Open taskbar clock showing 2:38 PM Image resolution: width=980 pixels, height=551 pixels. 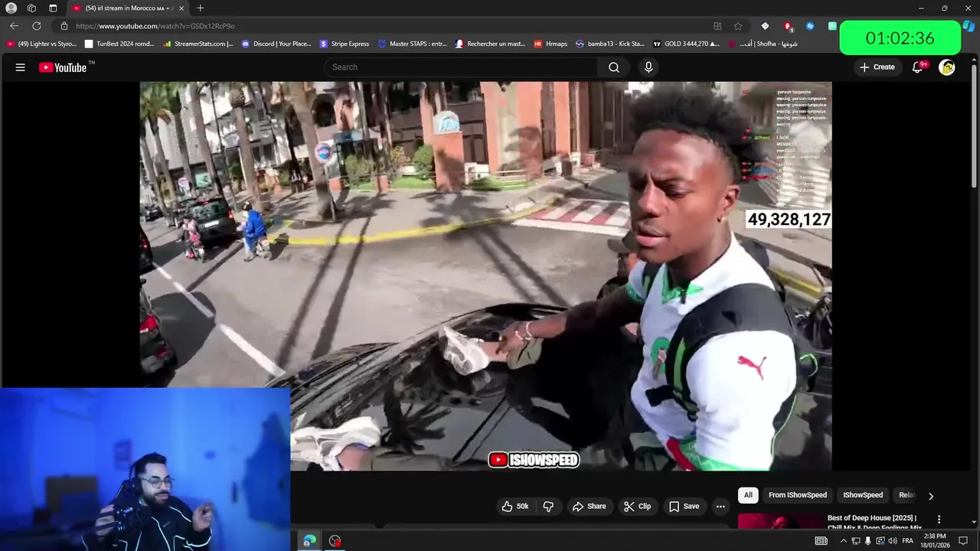click(935, 541)
